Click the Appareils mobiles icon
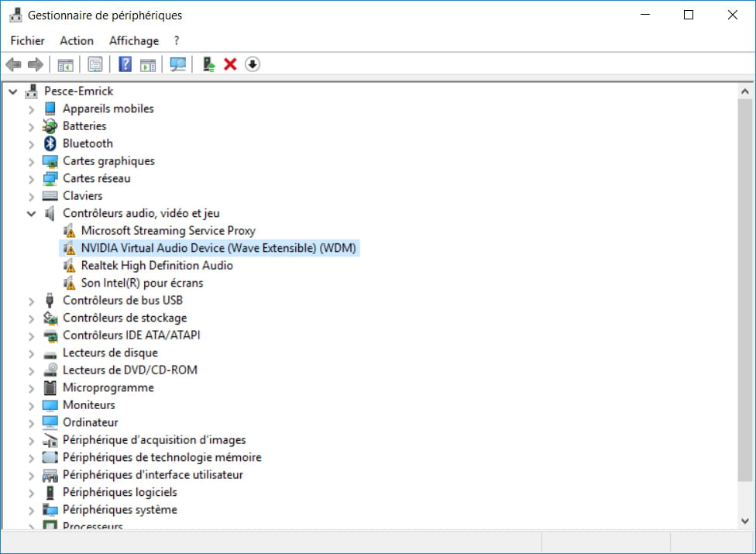Screen dimensions: 756x554 (50, 108)
